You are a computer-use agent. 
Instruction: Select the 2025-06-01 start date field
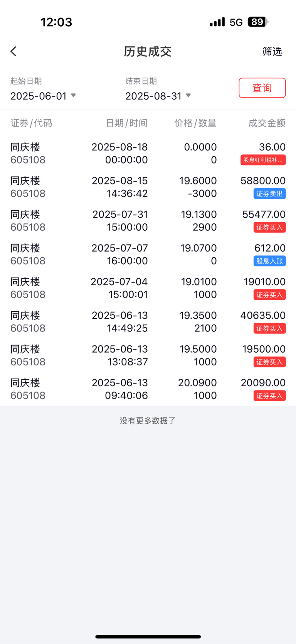click(39, 96)
